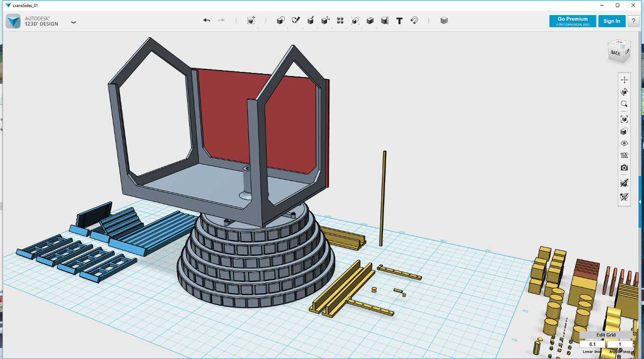Toggle the show/hide eye menu

tap(624, 143)
